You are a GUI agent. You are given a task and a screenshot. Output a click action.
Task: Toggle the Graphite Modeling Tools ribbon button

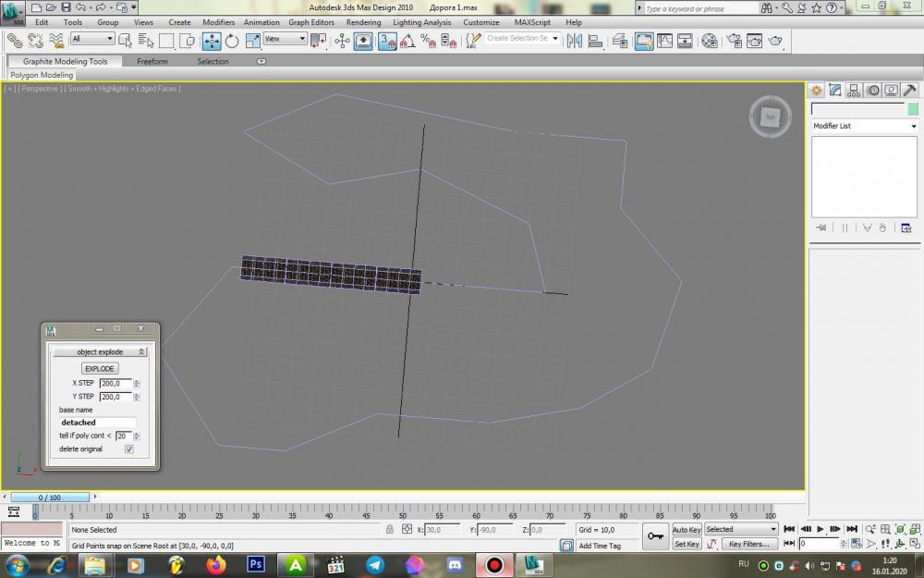click(643, 41)
